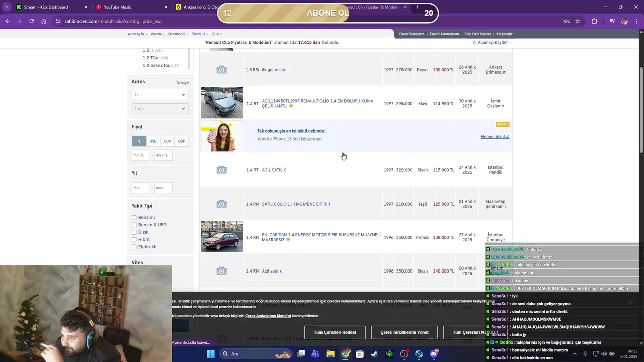Screen dimensions: 644x362
Task: Open 'SATILIK CLİO 1 !!! MUAYENE SIFIR!!!' listing
Action: [x=296, y=204]
